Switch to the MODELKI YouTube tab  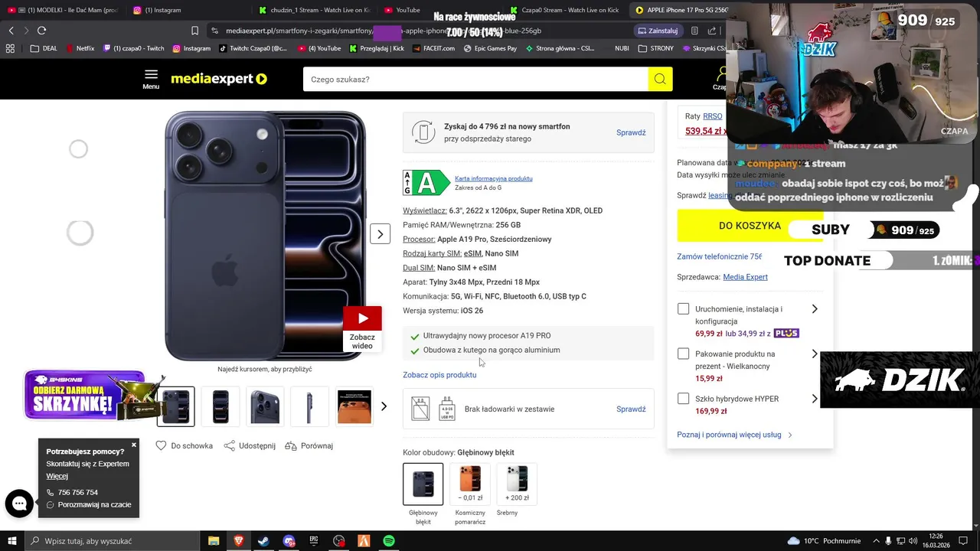click(64, 10)
